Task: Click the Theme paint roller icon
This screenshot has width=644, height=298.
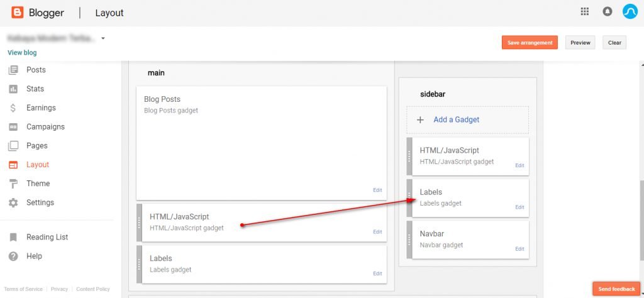Action: coord(13,184)
